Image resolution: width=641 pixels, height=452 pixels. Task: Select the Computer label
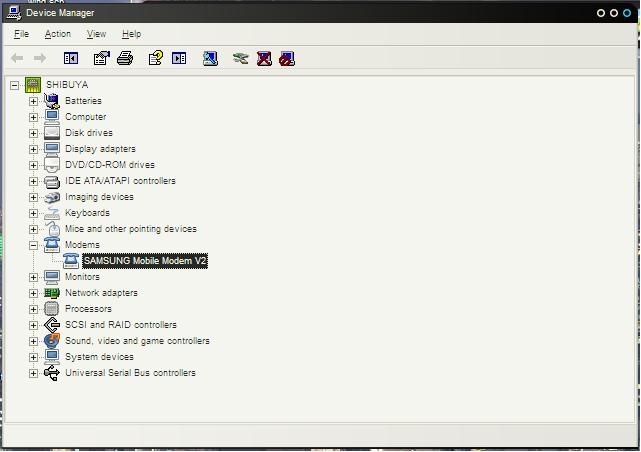coord(85,117)
